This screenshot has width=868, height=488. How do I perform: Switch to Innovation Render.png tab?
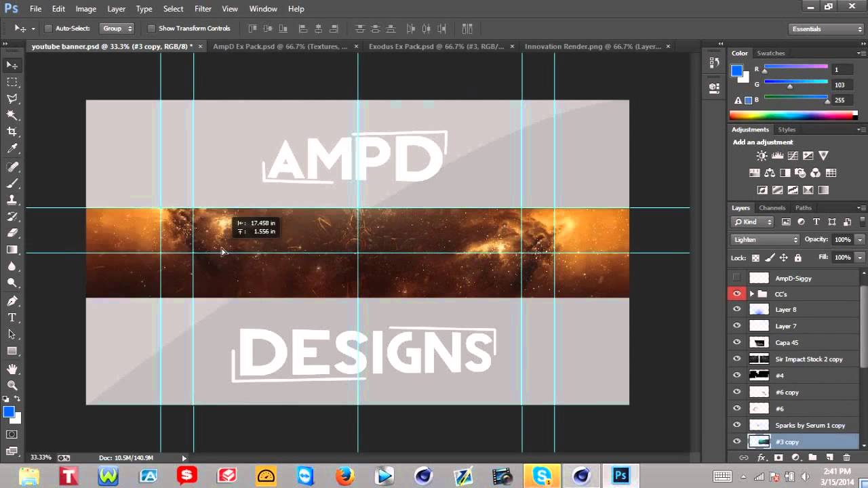(x=593, y=46)
